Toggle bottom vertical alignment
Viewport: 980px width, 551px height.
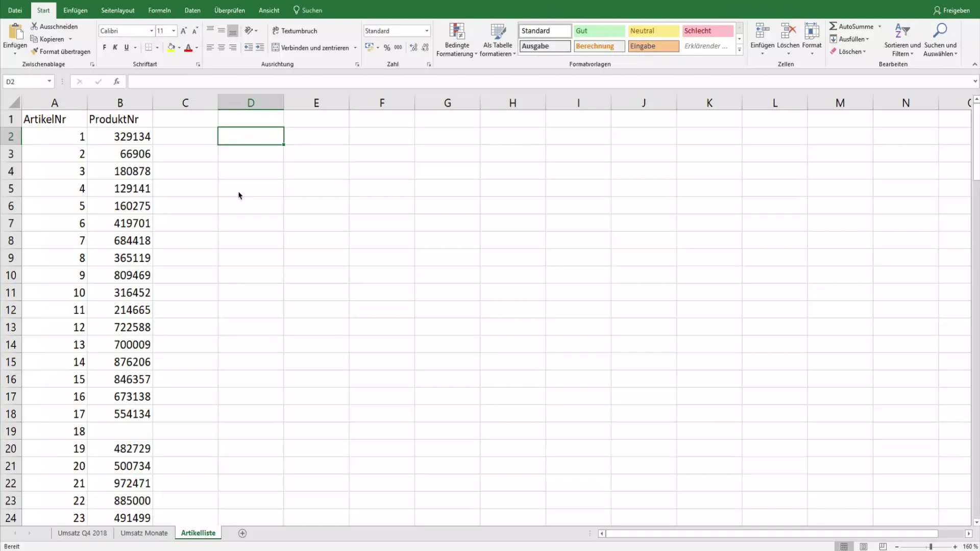click(x=233, y=31)
